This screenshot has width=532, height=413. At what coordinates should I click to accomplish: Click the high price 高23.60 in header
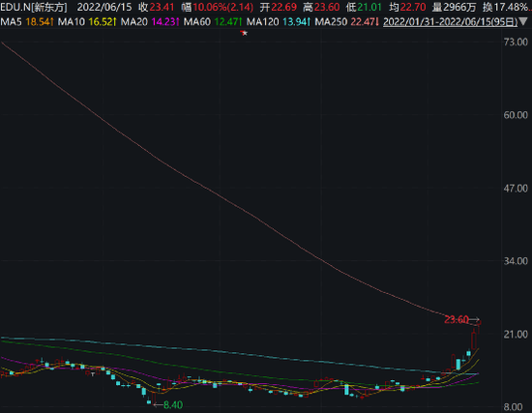321,7
